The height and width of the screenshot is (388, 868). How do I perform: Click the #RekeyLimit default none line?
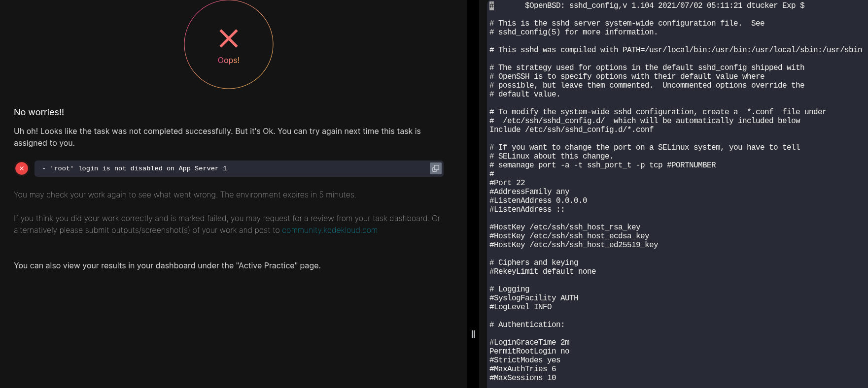coord(543,271)
